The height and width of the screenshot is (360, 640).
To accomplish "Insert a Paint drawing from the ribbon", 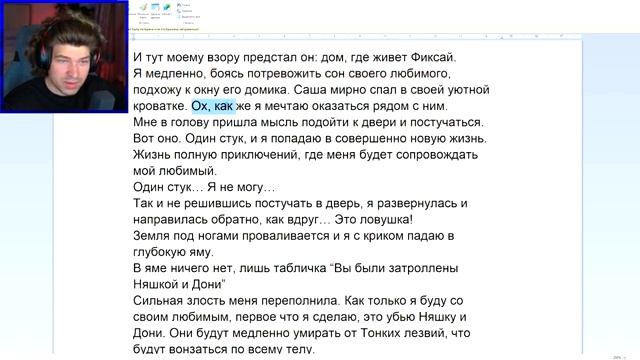I will 143,10.
